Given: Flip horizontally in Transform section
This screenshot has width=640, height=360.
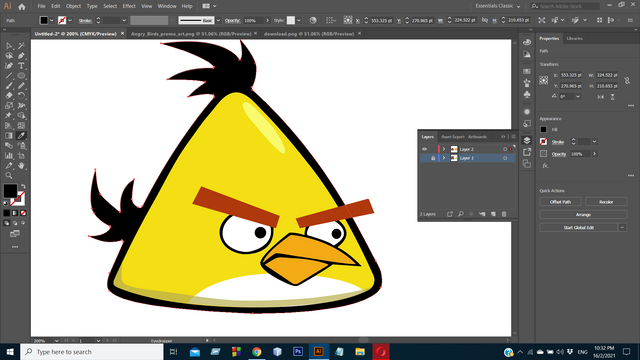Looking at the screenshot, I should pyautogui.click(x=600, y=97).
